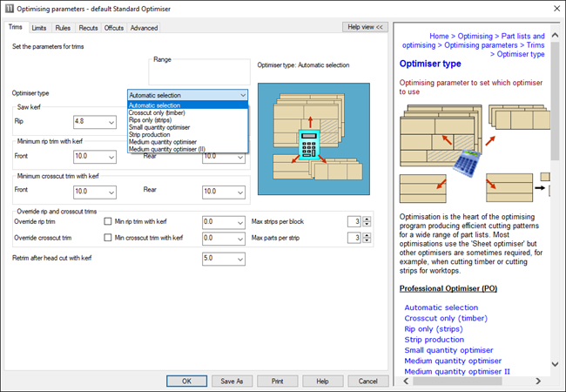Click the application icon in title bar
The width and height of the screenshot is (566, 392).
(10, 9)
